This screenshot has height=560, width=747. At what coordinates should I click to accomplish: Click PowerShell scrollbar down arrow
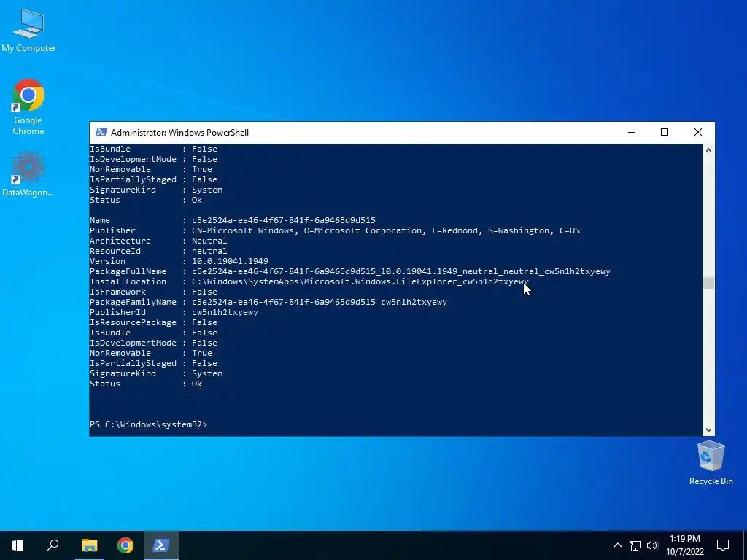(708, 430)
